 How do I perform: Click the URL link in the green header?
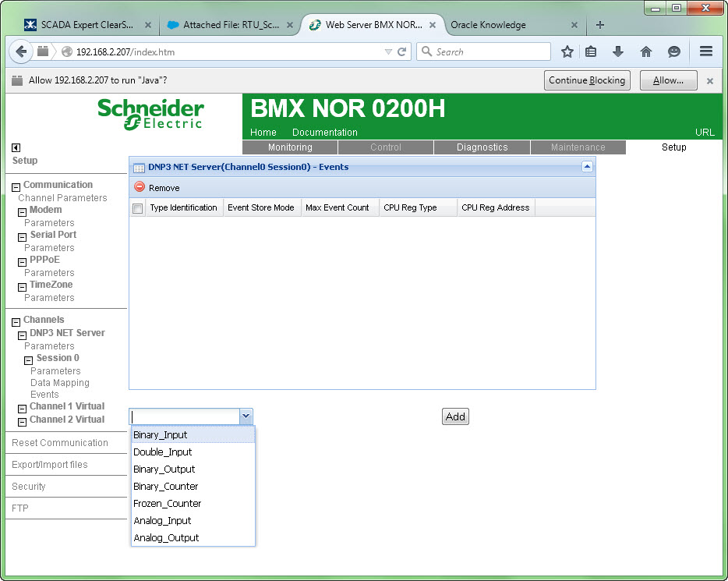point(705,133)
